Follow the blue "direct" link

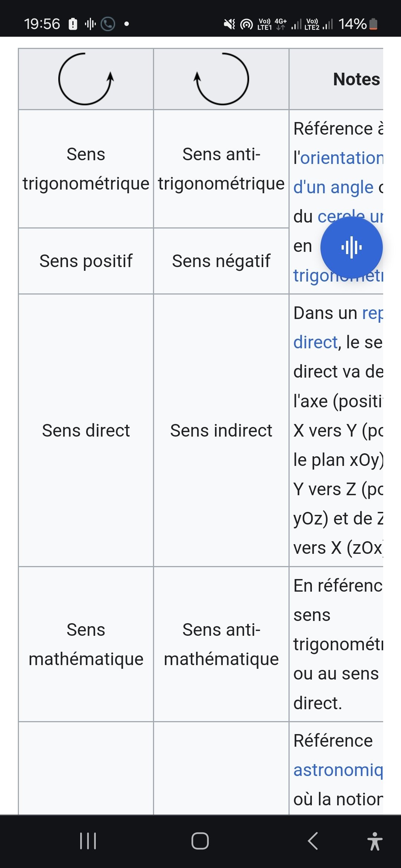pos(316,342)
